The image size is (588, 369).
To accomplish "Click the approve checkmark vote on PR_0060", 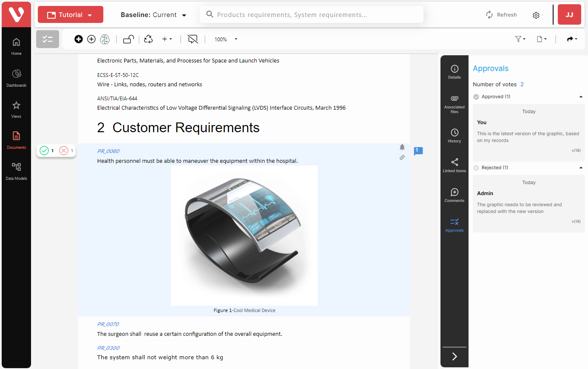I will click(45, 150).
